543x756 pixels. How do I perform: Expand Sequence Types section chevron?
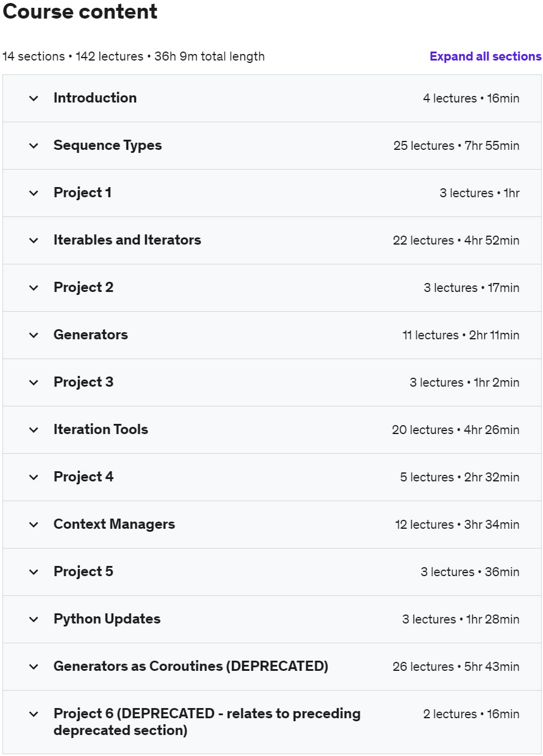(x=34, y=146)
